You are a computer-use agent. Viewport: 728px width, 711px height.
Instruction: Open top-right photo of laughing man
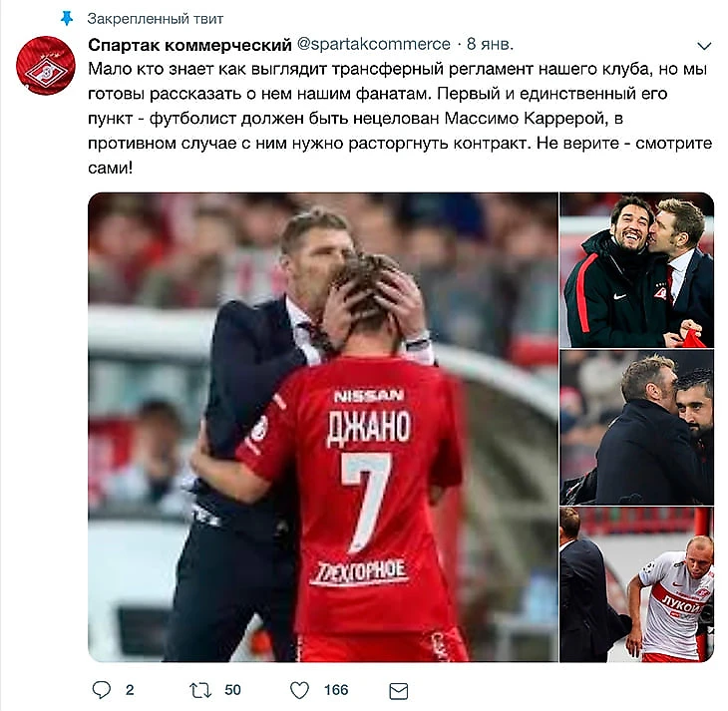(636, 270)
